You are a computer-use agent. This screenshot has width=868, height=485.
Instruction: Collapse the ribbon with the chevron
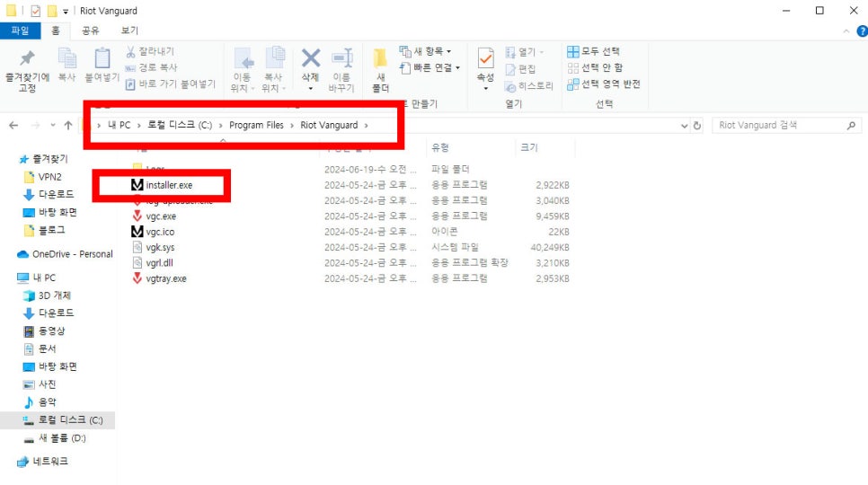point(846,31)
